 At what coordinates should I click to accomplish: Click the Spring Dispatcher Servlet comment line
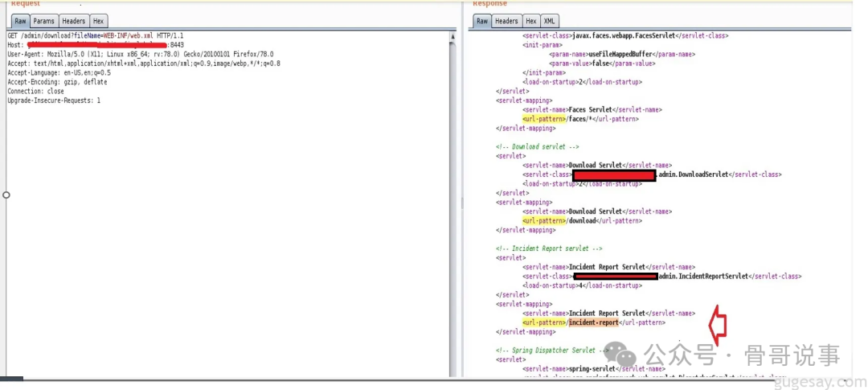[552, 350]
